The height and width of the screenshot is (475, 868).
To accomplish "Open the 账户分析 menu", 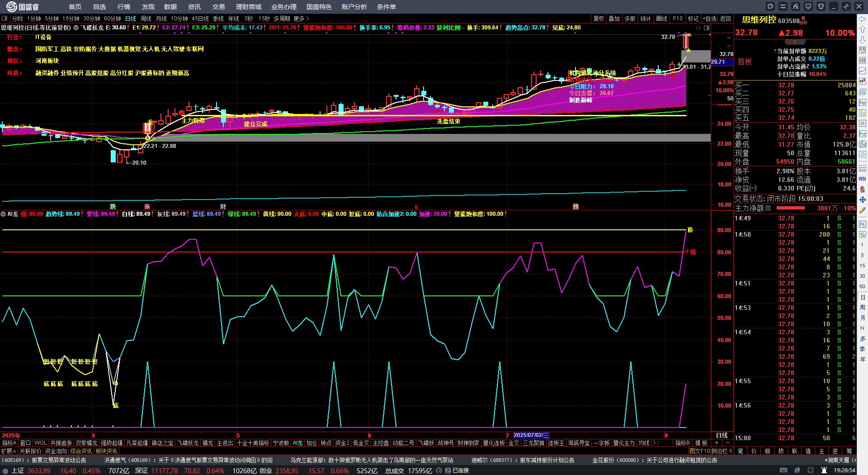I will (x=354, y=7).
